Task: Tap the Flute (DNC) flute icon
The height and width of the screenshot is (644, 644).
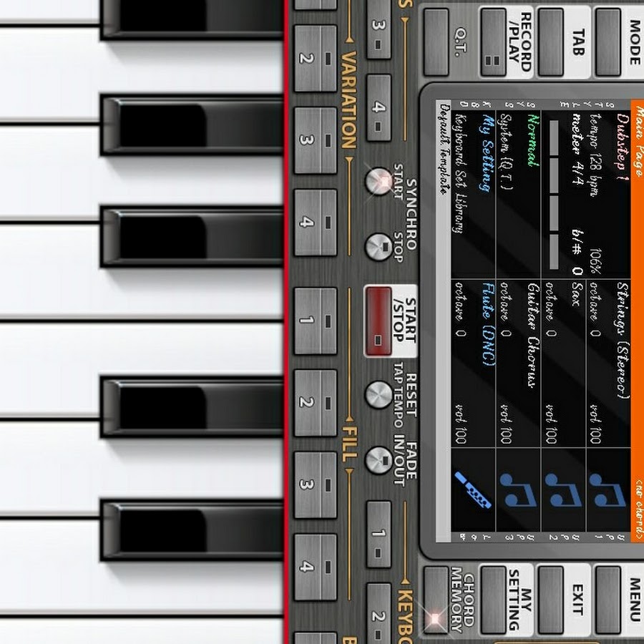Action: (x=473, y=490)
